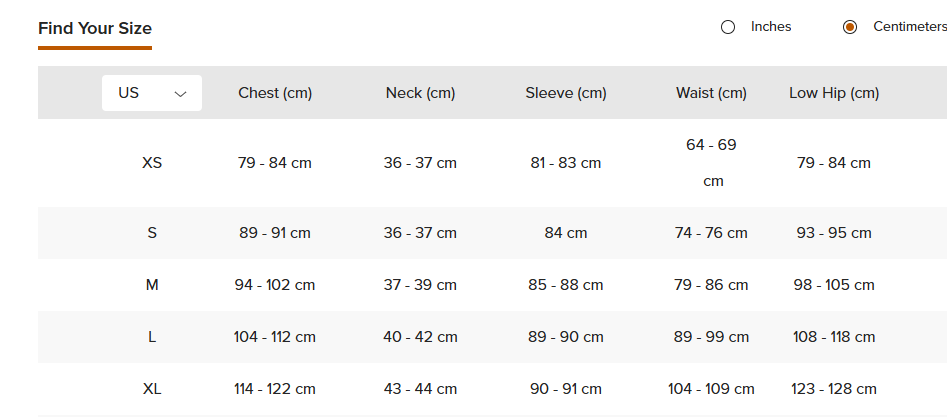Select the Inches radio button
Image resolution: width=947 pixels, height=417 pixels.
(728, 27)
